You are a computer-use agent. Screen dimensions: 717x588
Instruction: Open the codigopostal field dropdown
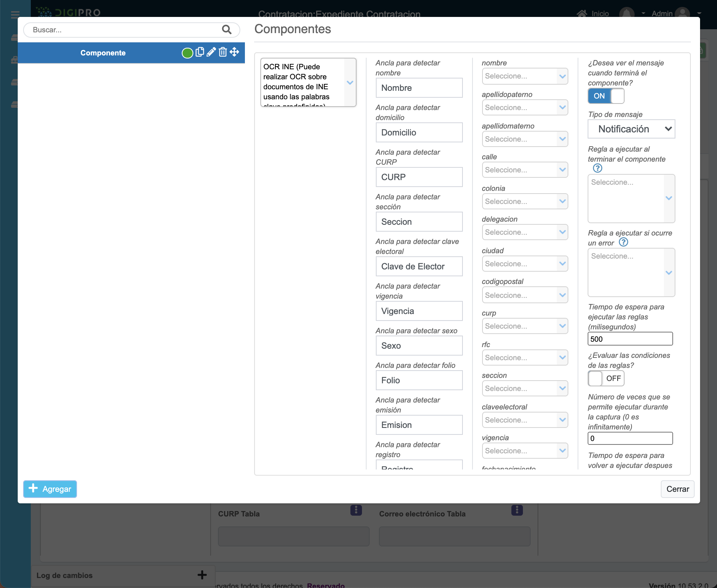524,295
